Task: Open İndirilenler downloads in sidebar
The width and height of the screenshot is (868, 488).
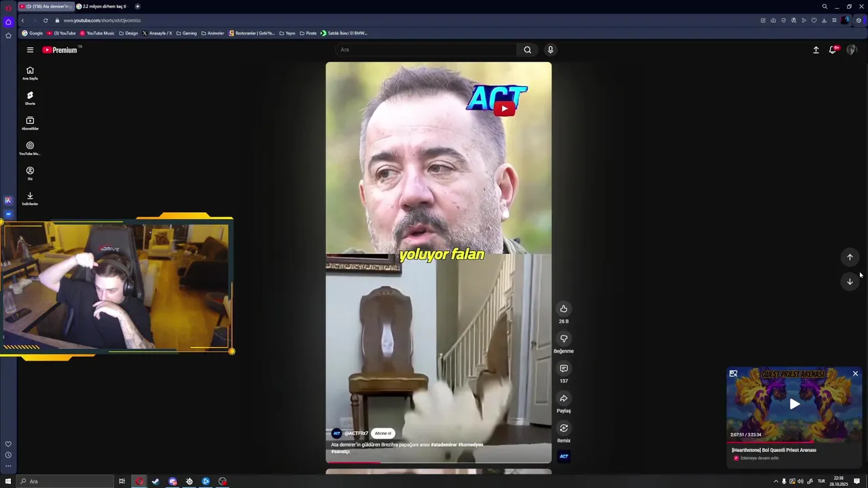Action: click(x=30, y=199)
